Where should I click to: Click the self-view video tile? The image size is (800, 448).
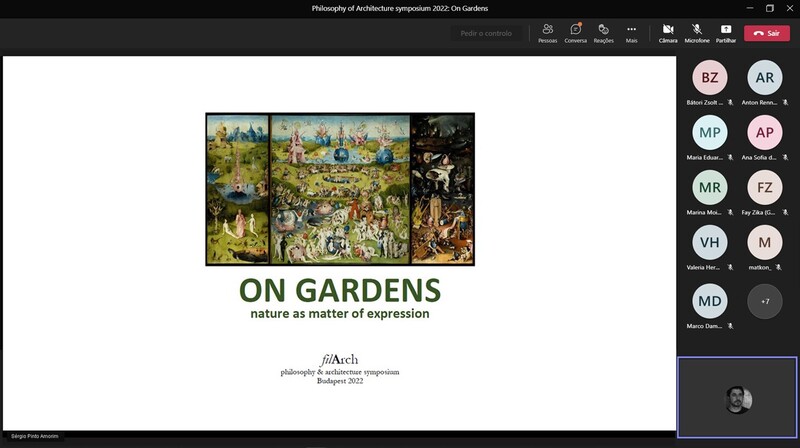click(737, 397)
